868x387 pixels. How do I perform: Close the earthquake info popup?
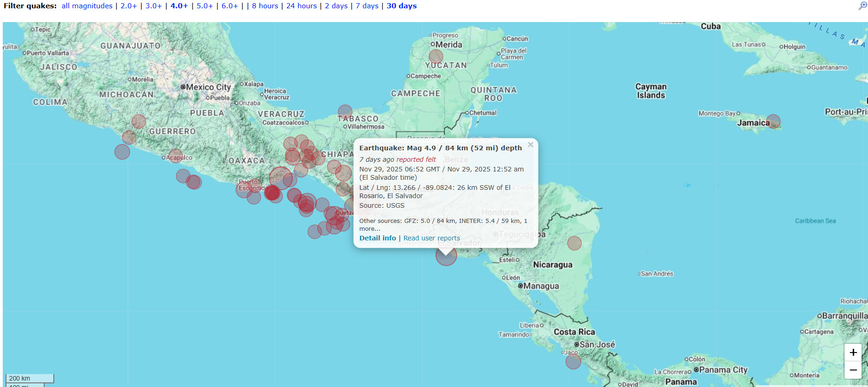pos(531,145)
